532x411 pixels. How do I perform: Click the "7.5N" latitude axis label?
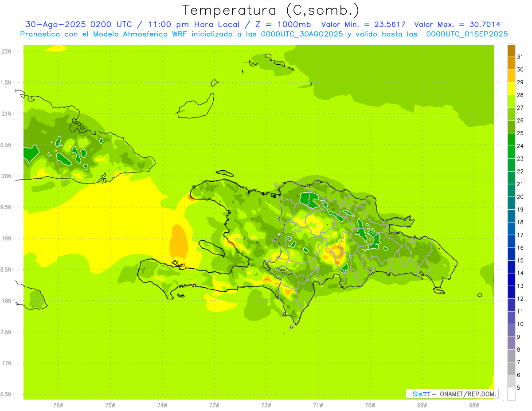click(x=7, y=332)
